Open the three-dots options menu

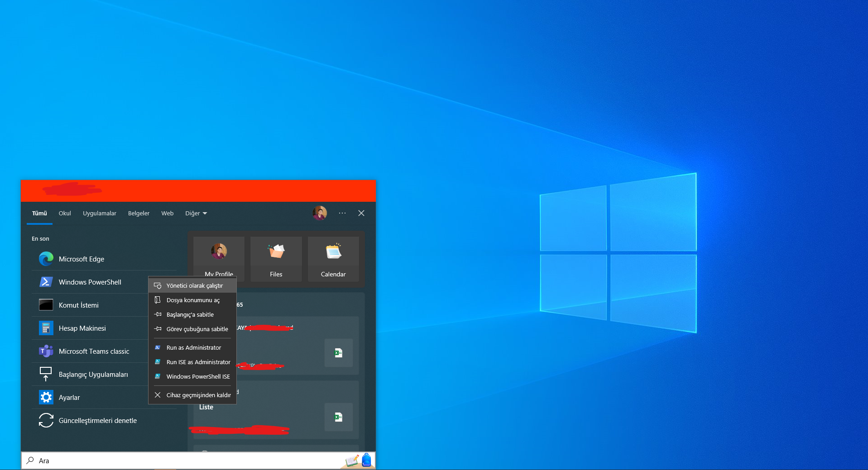[342, 213]
